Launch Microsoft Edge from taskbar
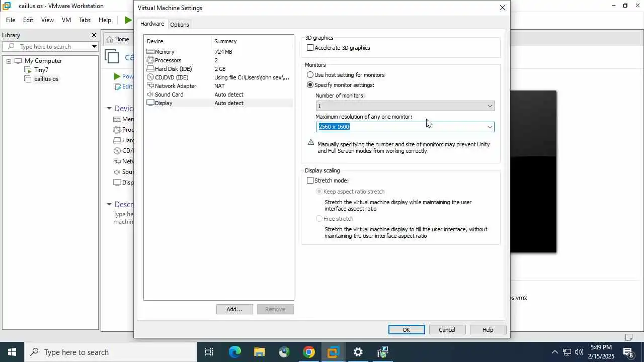Image resolution: width=644 pixels, height=362 pixels. 235,352
